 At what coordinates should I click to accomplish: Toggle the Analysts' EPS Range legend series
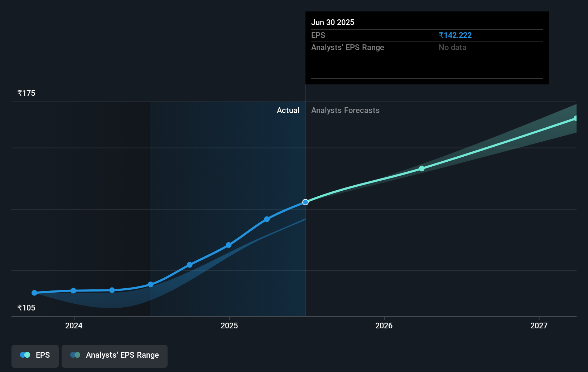coord(115,356)
